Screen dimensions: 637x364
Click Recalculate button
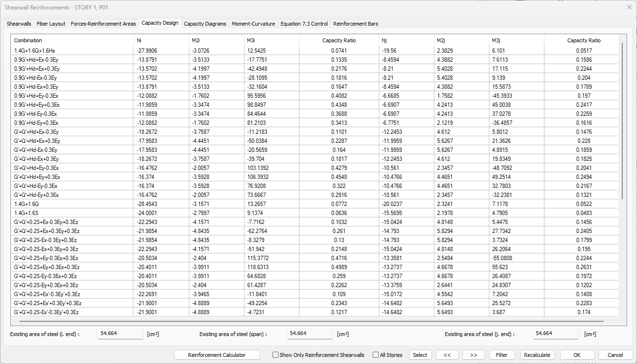[x=537, y=355]
